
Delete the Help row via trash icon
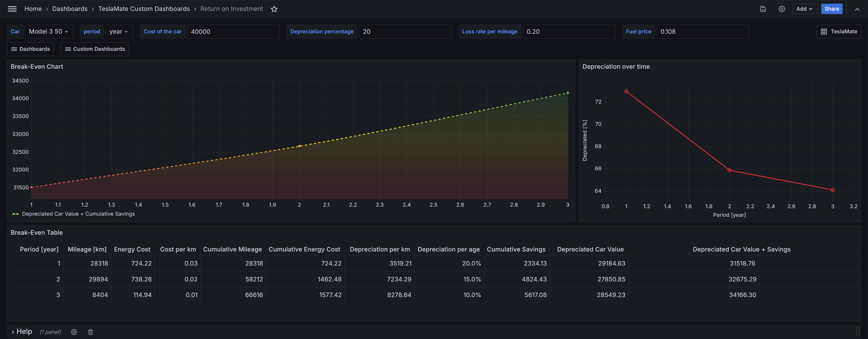coord(90,332)
